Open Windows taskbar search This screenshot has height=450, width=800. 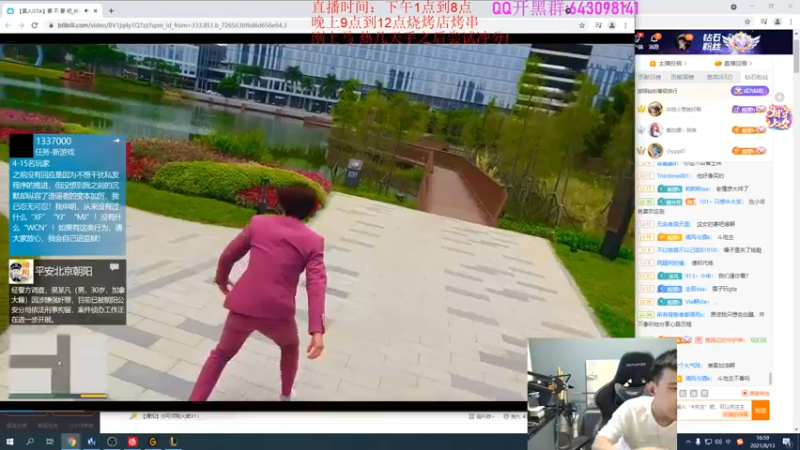tap(30, 442)
